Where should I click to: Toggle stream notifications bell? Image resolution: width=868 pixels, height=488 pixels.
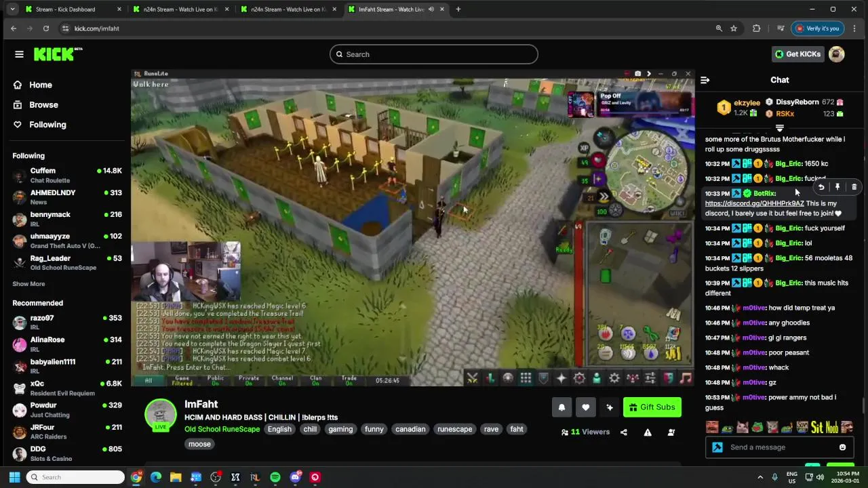coord(561,407)
